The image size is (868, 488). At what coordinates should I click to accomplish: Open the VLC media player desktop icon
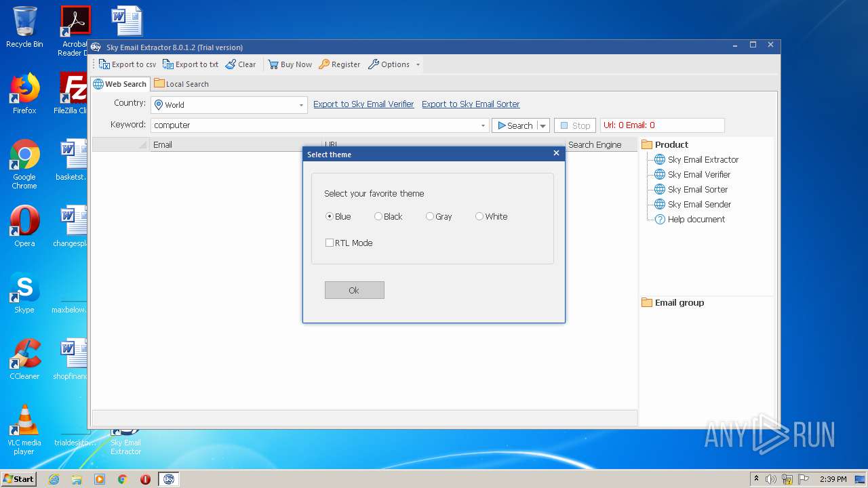tap(24, 430)
